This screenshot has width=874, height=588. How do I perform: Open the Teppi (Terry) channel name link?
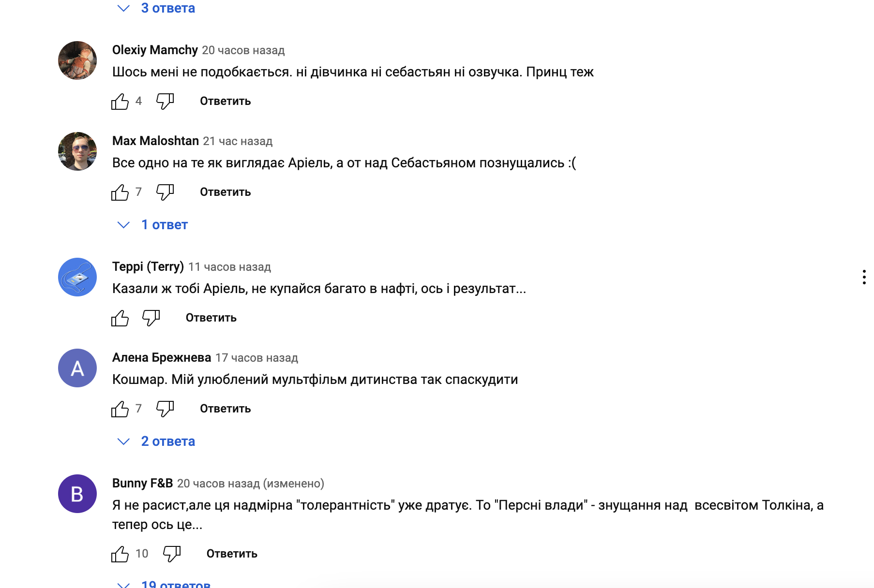click(x=148, y=266)
